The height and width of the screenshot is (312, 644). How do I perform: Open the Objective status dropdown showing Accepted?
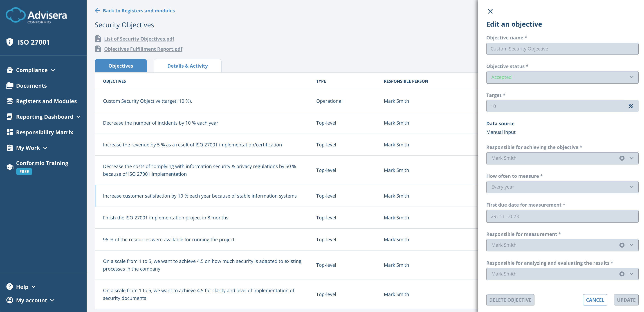tap(562, 77)
